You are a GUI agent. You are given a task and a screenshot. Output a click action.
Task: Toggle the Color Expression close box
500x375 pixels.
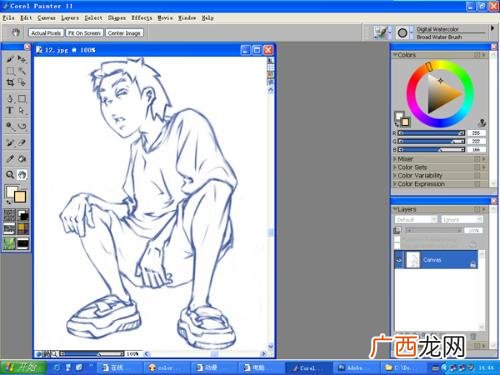pyautogui.click(x=477, y=184)
